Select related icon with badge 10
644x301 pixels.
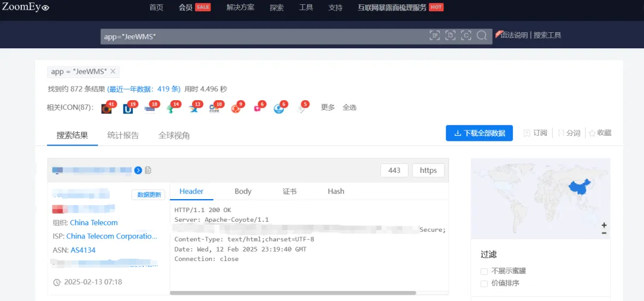click(215, 108)
